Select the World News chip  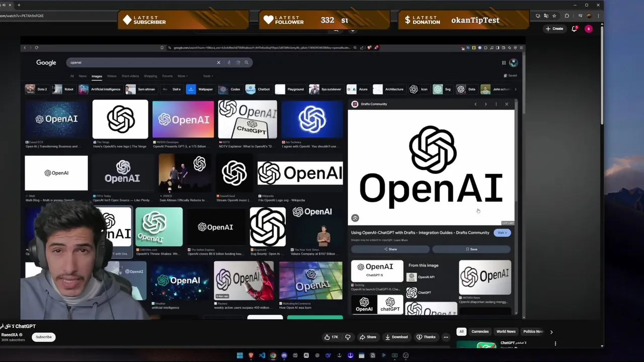click(506, 331)
